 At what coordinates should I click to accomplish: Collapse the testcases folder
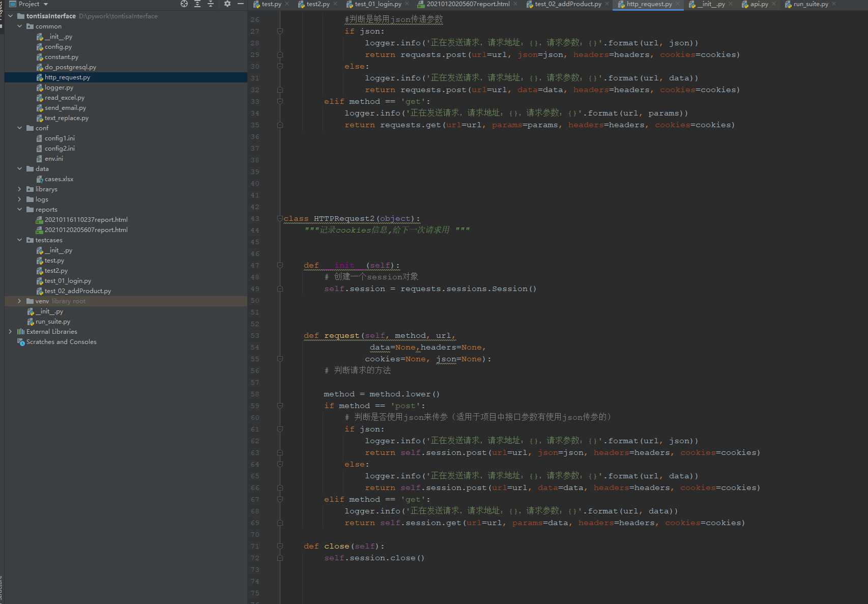tap(20, 240)
